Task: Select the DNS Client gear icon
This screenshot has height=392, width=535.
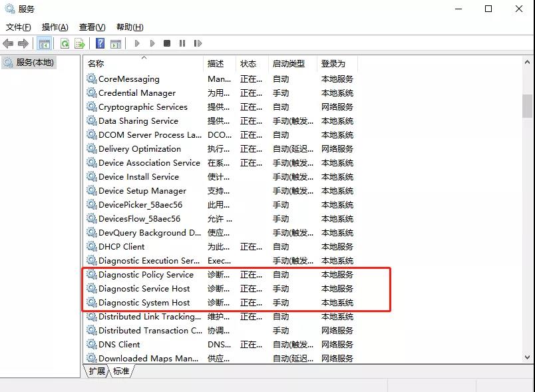Action: 91,344
